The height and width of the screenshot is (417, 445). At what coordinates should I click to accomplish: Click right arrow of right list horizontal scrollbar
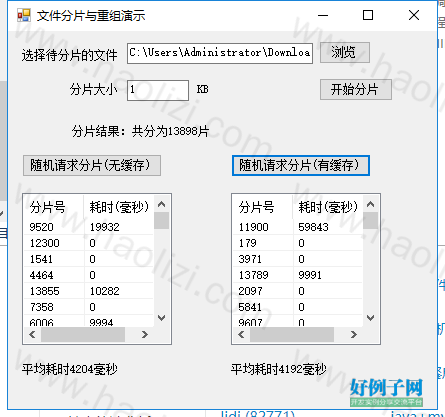[353, 334]
